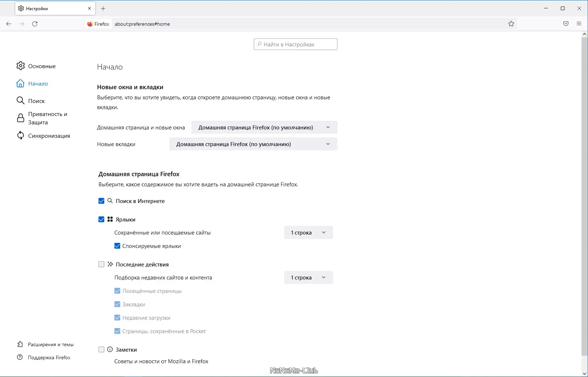Image resolution: width=588 pixels, height=377 pixels.
Task: Expand Домашняя страница и новые окна dropdown
Action: [x=264, y=127]
